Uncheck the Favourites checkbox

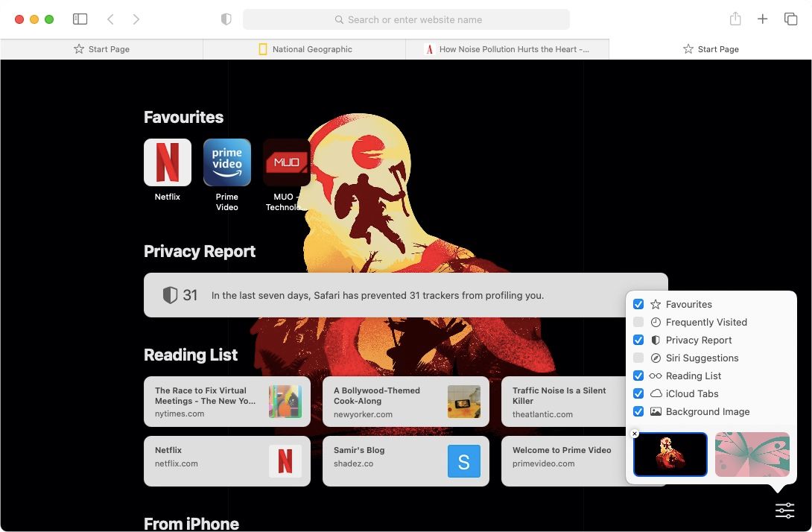[x=638, y=304]
